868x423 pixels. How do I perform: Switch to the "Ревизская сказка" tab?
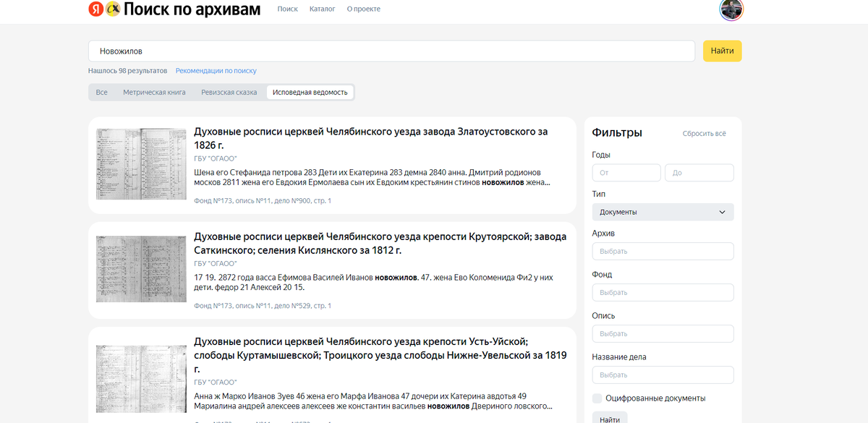(x=230, y=93)
